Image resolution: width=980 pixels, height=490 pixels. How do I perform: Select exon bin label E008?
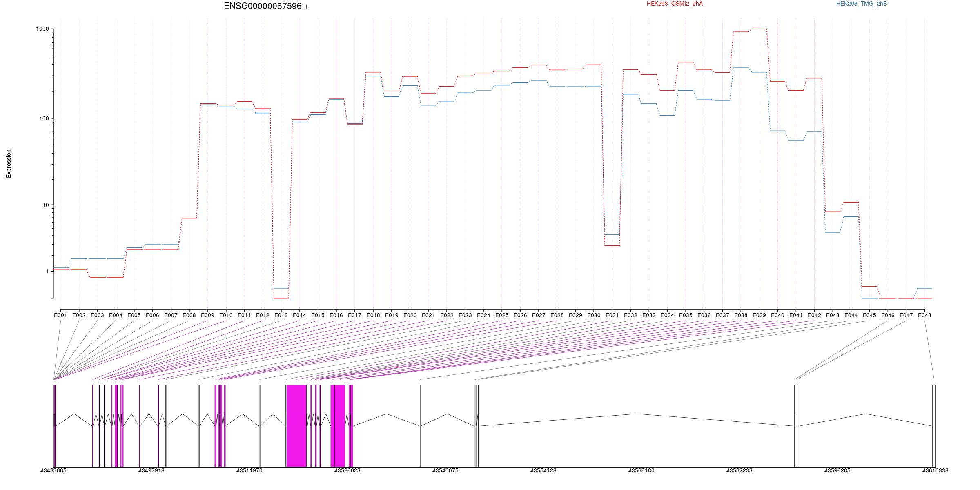[189, 315]
